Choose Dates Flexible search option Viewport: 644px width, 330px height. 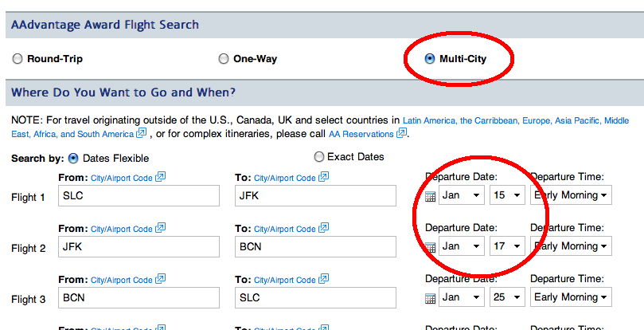(72, 158)
